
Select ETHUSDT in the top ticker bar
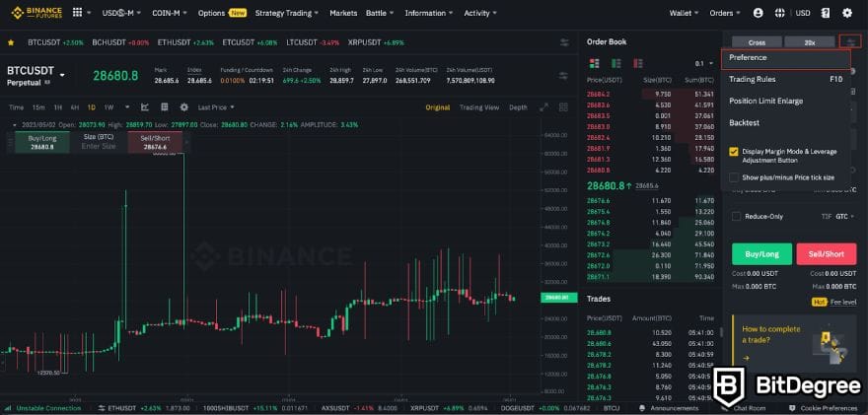(185, 42)
